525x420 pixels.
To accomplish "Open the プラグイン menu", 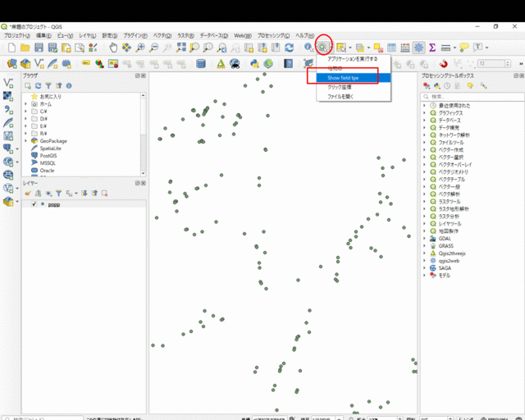I will (x=135, y=35).
